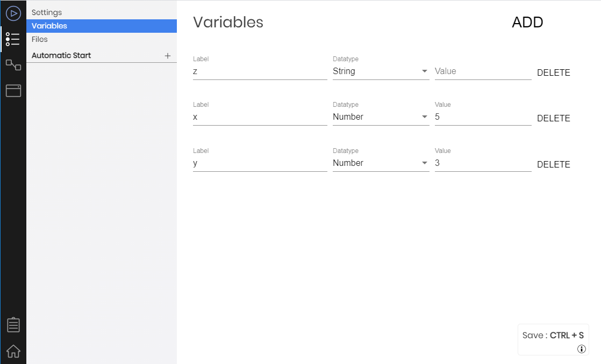Click the empty Value field for z
This screenshot has width=601, height=364.
pyautogui.click(x=483, y=71)
